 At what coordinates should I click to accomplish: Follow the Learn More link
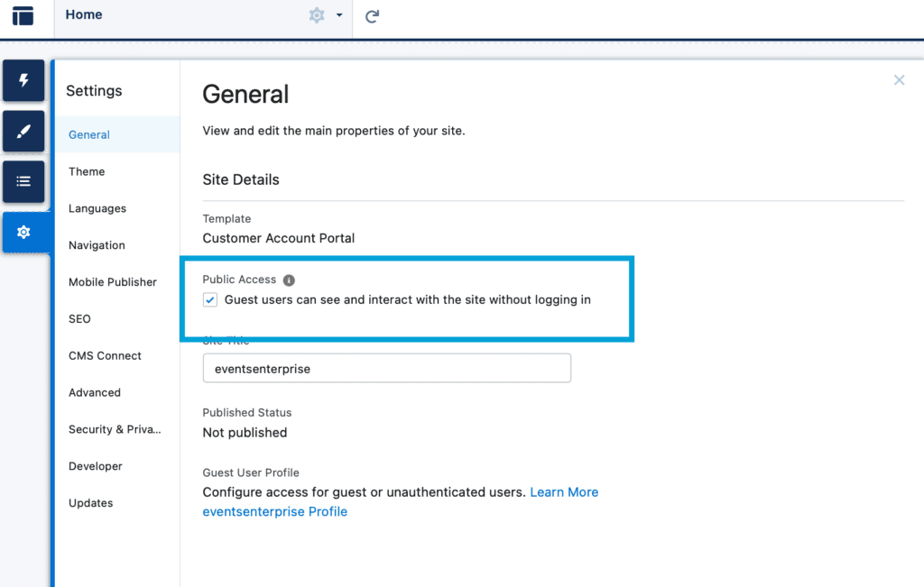click(564, 492)
